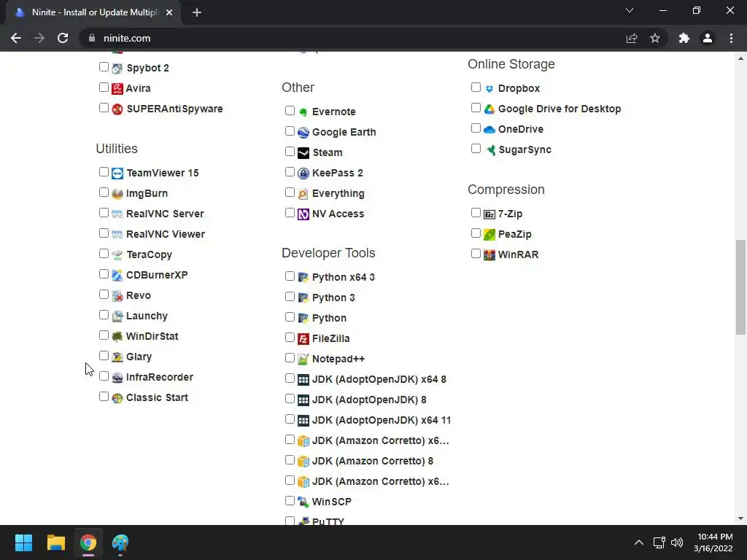Check the SUPERAntiSpyware checkbox
Viewport: 747px width, 560px height.
(104, 108)
